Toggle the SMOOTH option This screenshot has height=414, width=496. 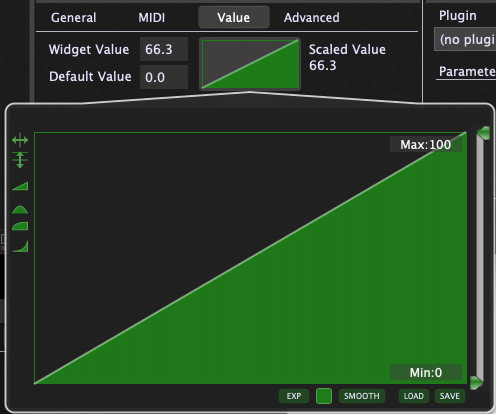click(x=362, y=396)
